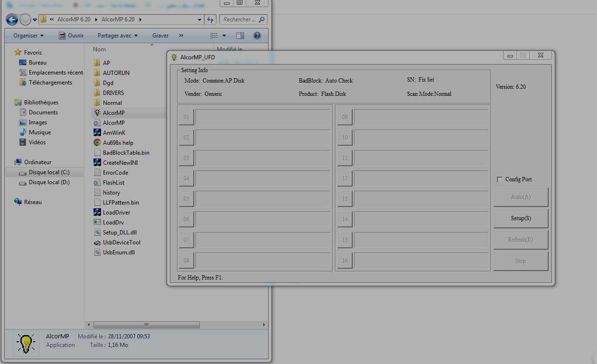Select Ordinateur in navigation pane
The height and width of the screenshot is (364, 597).
[38, 162]
